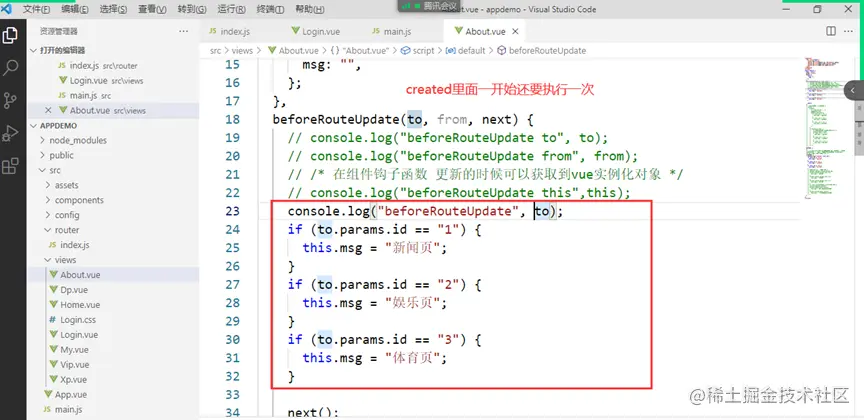Collapse the src folder
Viewport: 864px width, 420px height.
click(55, 170)
